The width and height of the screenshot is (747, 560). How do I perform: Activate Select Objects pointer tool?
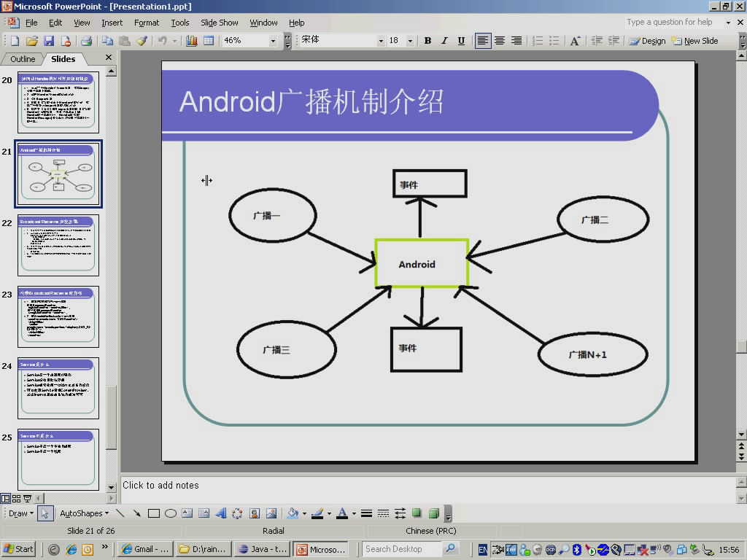[x=44, y=513]
